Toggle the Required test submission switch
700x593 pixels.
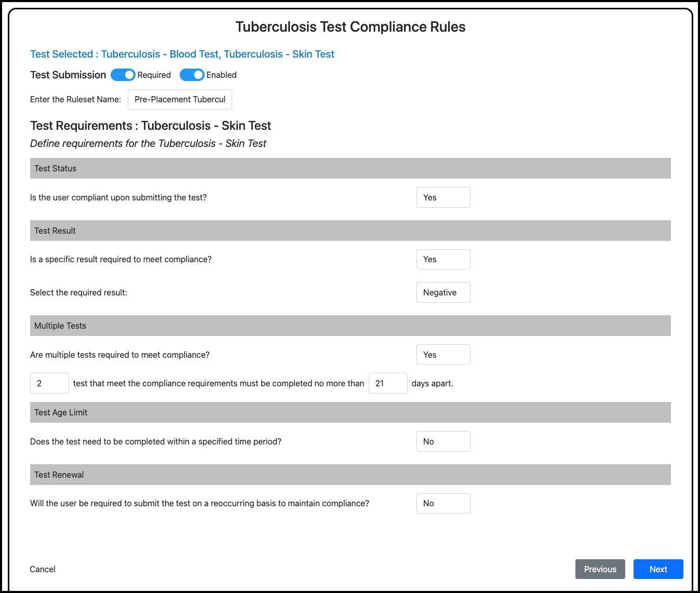pos(123,75)
